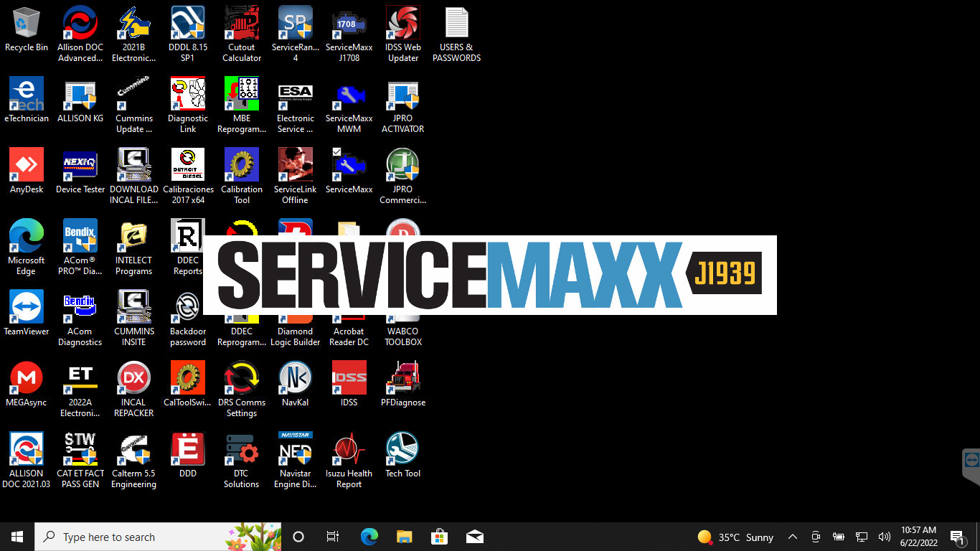Viewport: 980px width, 551px height.
Task: Open Cutout Calculator shortcut
Action: [x=242, y=34]
